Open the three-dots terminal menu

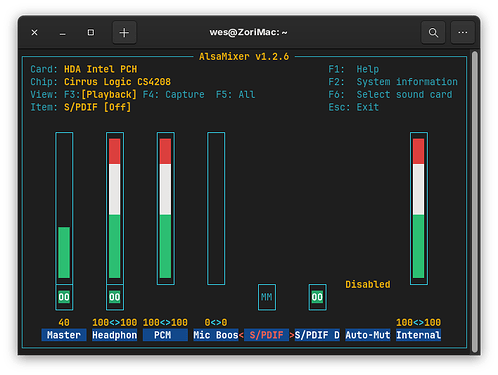point(463,32)
